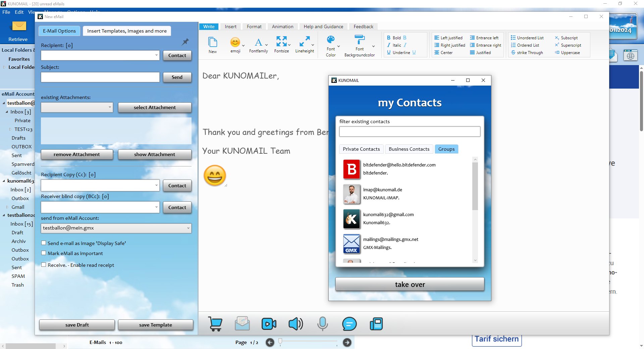
Task: Enable read receipt checkbox
Action: tap(44, 265)
